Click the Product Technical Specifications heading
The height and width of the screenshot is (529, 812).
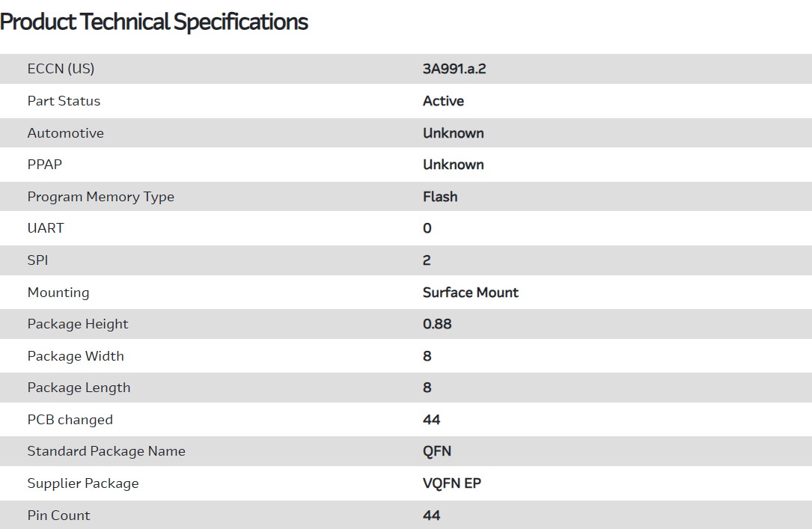click(154, 22)
